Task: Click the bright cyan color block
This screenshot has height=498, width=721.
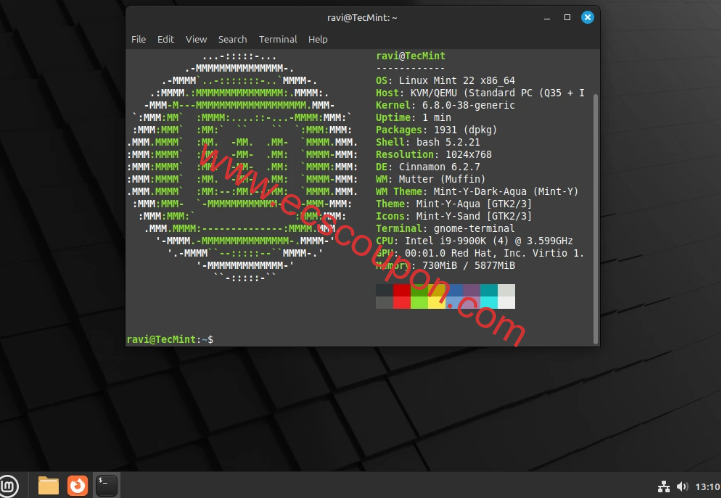Action: click(489, 303)
